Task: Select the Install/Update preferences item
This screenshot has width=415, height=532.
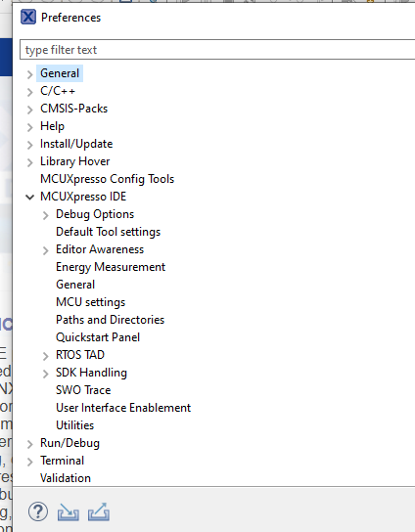Action: 76,144
